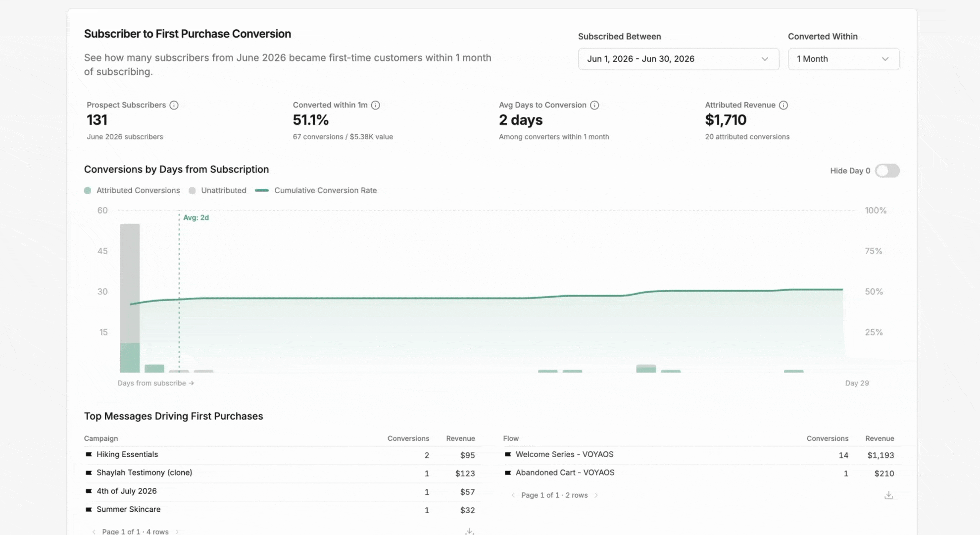Screen dimensions: 980x535
Task: Toggle Unattributed legend series
Action: tap(218, 190)
